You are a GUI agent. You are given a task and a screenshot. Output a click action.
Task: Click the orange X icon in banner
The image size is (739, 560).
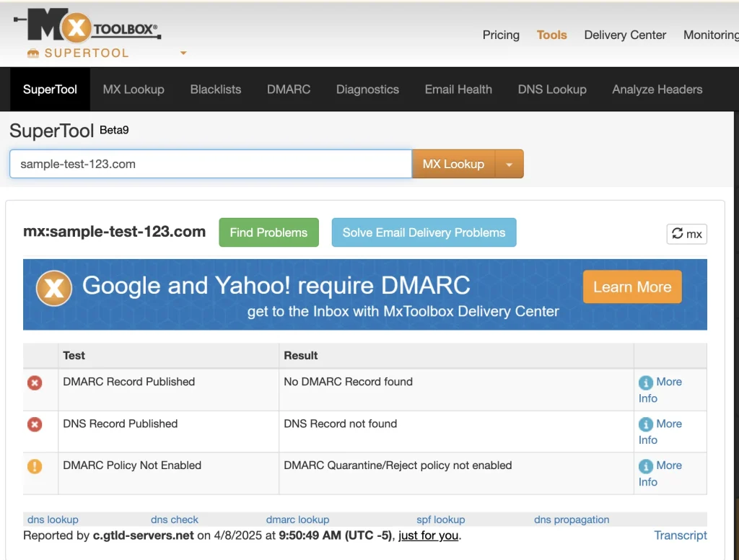[x=54, y=288]
